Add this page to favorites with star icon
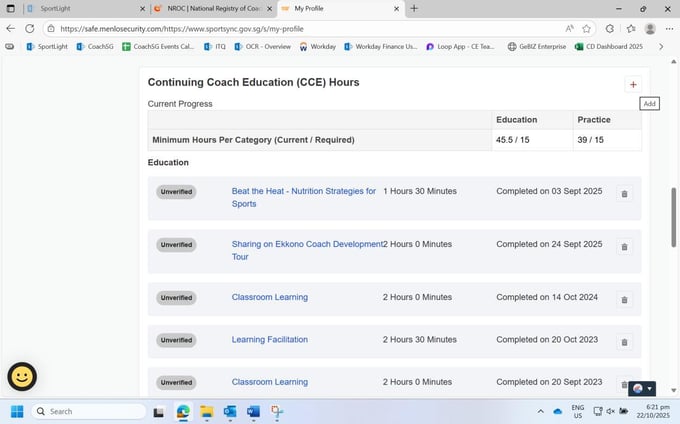 tap(586, 29)
